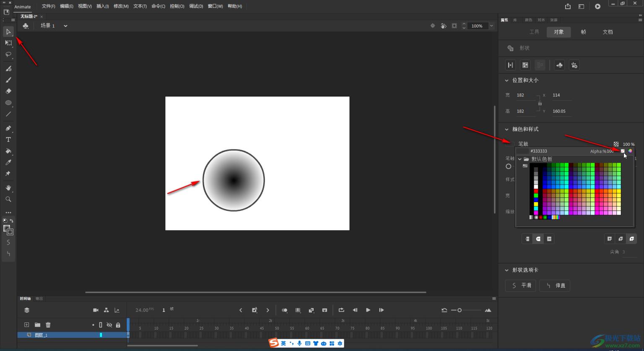Select the fluid brush tool below the Lasso
The width and height of the screenshot is (644, 351).
click(x=8, y=68)
